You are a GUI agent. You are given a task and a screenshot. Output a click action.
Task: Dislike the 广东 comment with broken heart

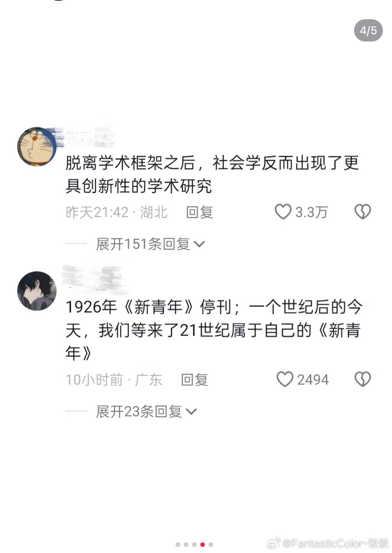tap(363, 379)
